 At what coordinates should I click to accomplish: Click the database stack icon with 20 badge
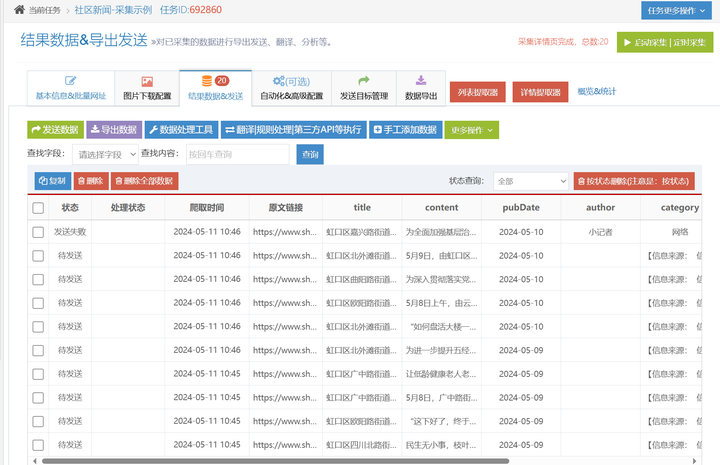point(215,81)
